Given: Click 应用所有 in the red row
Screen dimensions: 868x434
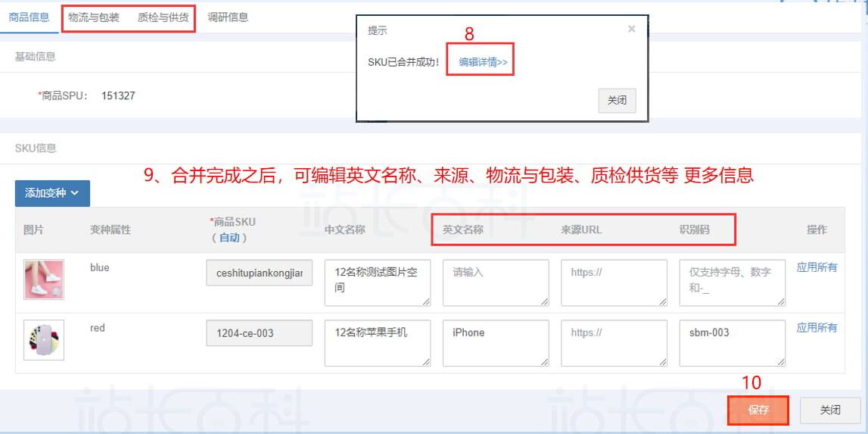Looking at the screenshot, I should 817,327.
